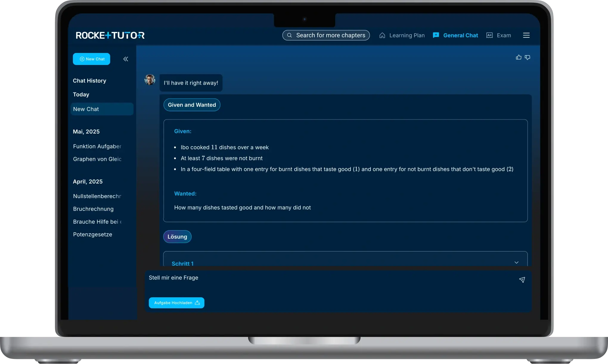Viewport: 608px width, 364px height.
Task: Click the thumbs down feedback icon
Action: (528, 57)
